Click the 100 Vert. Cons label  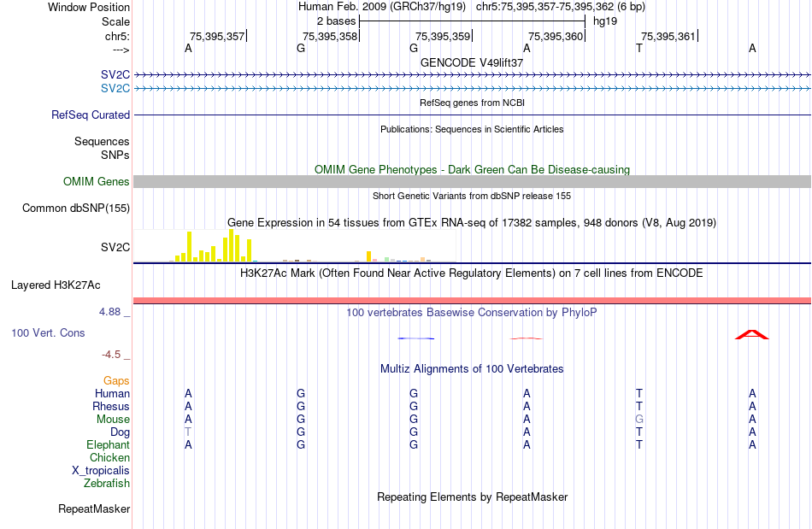tap(48, 332)
